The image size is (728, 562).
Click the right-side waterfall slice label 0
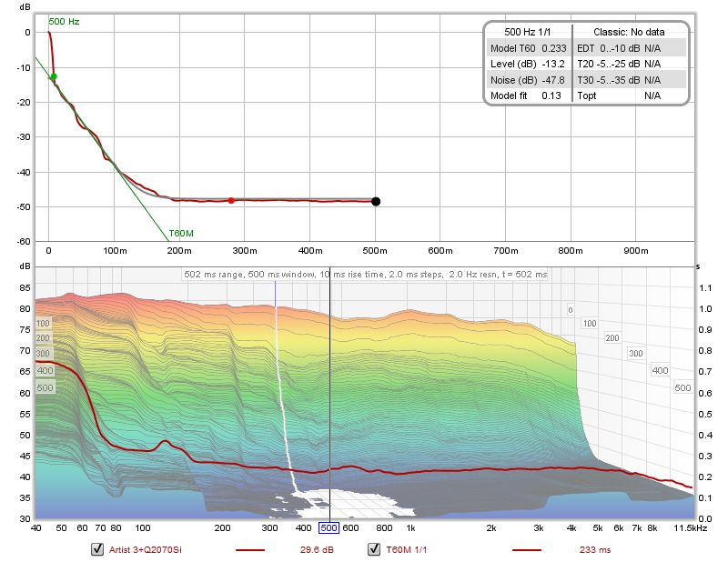pos(570,310)
